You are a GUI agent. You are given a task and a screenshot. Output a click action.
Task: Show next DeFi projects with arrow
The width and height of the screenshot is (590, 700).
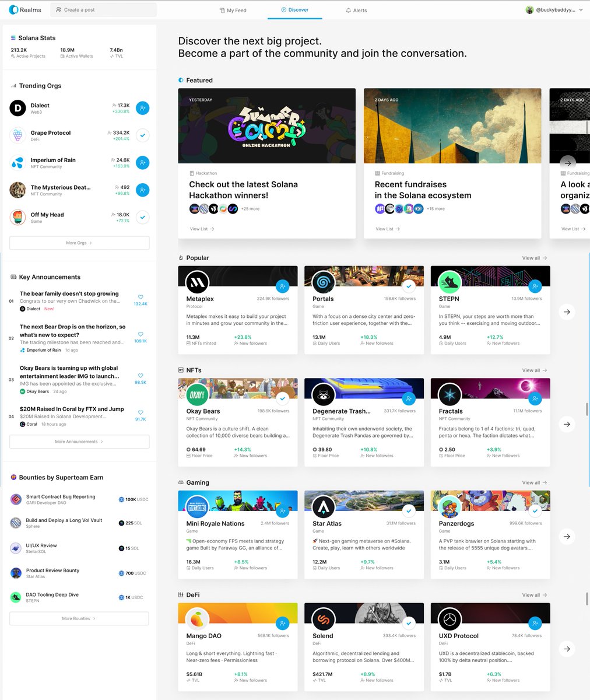click(567, 649)
